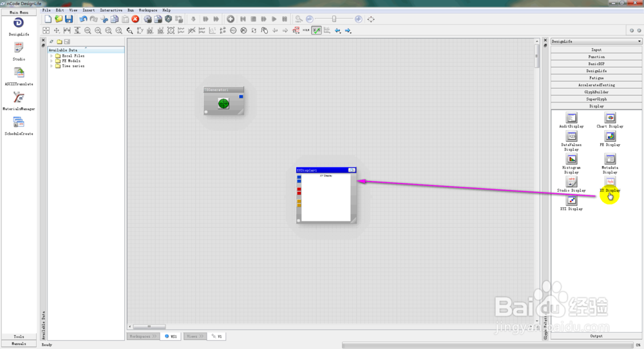Expand the Output glyph category
Screen dimensions: 644x349
[596, 336]
